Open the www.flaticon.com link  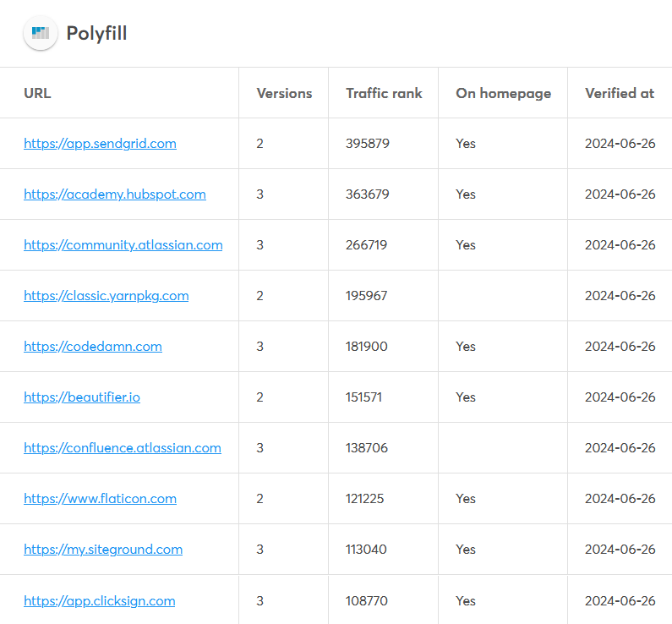(x=100, y=498)
